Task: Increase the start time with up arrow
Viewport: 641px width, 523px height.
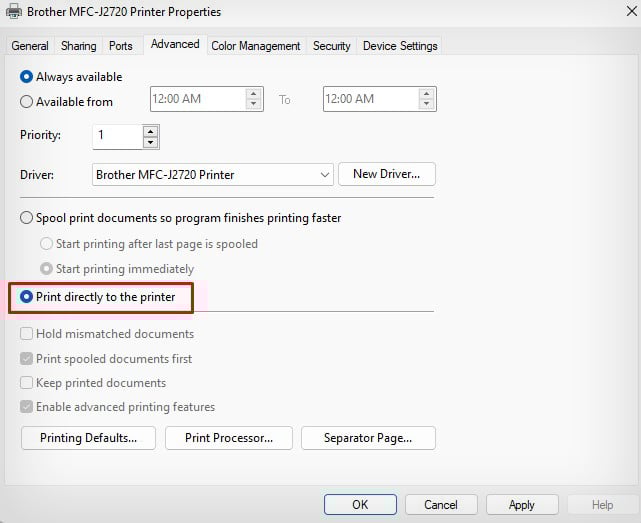Action: [253, 94]
